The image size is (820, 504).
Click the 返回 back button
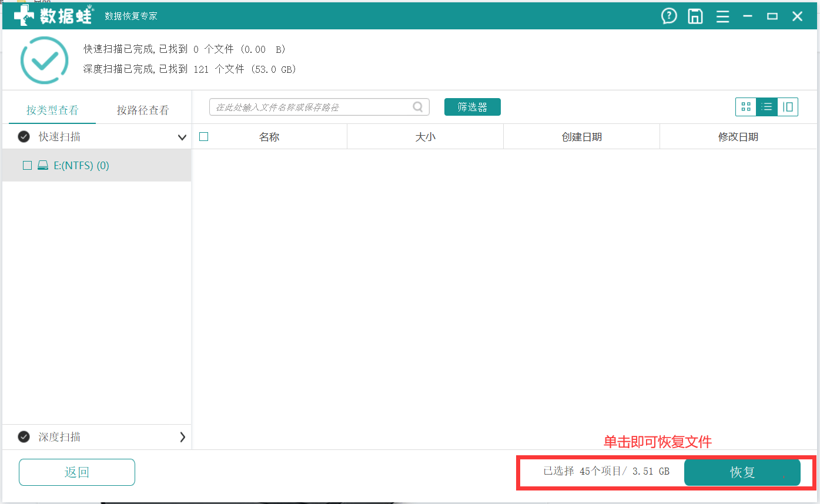tap(76, 472)
